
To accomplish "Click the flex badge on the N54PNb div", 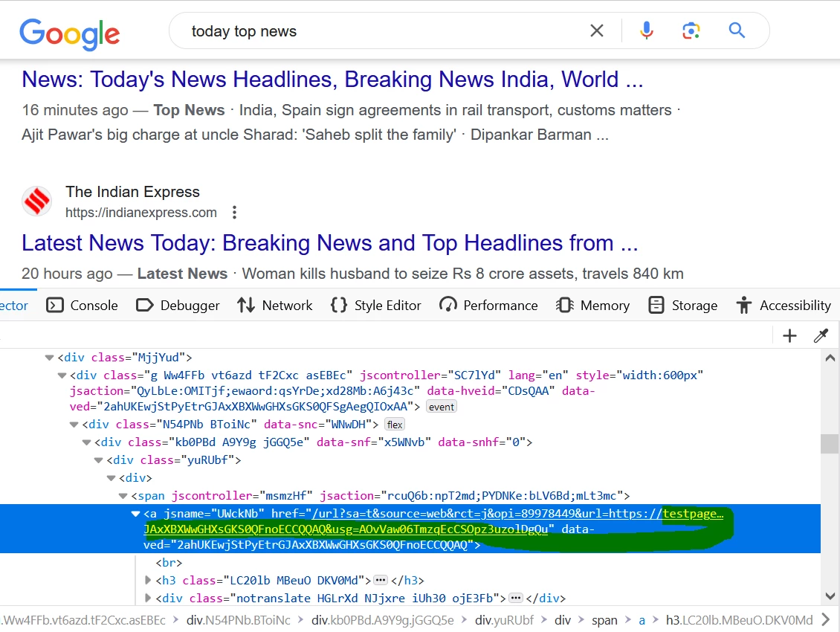I will click(x=395, y=425).
